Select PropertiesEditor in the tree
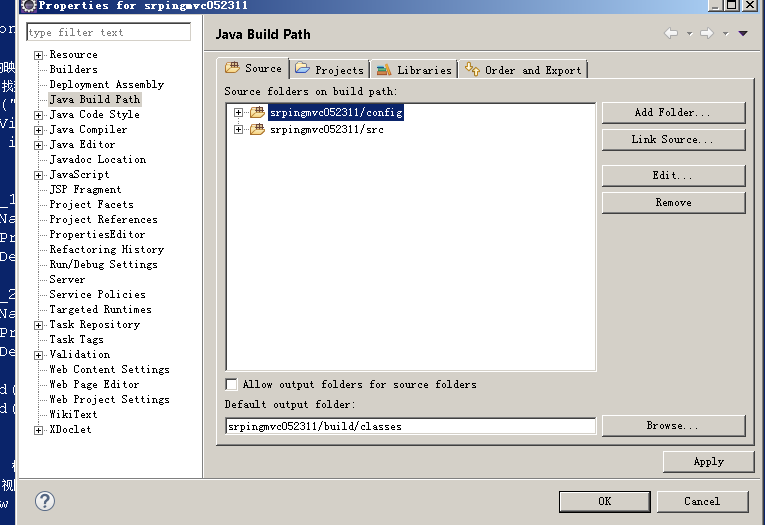Image resolution: width=765 pixels, height=525 pixels. [x=97, y=235]
